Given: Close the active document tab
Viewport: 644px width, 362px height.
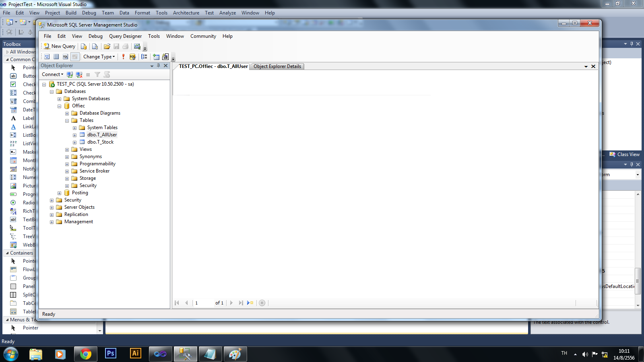Looking at the screenshot, I should pyautogui.click(x=593, y=66).
